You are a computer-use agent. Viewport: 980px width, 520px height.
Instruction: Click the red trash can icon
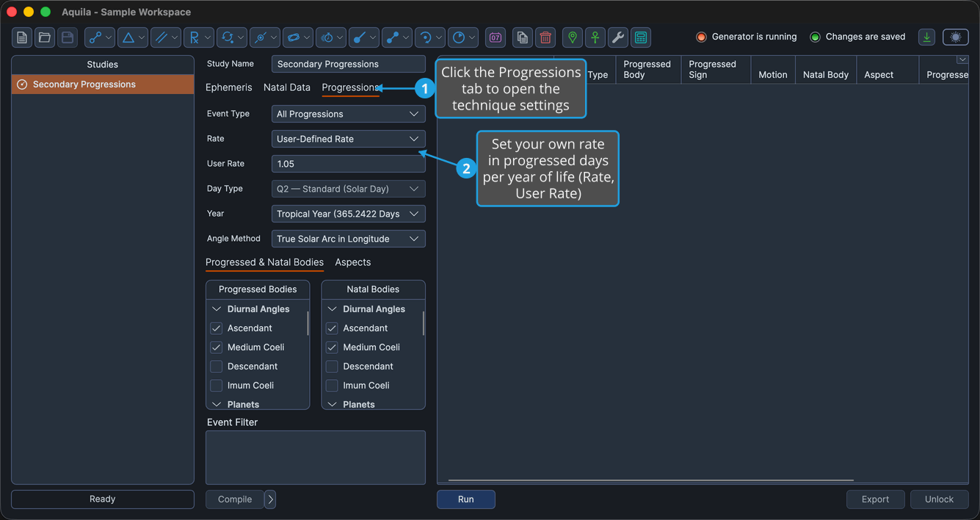[545, 37]
